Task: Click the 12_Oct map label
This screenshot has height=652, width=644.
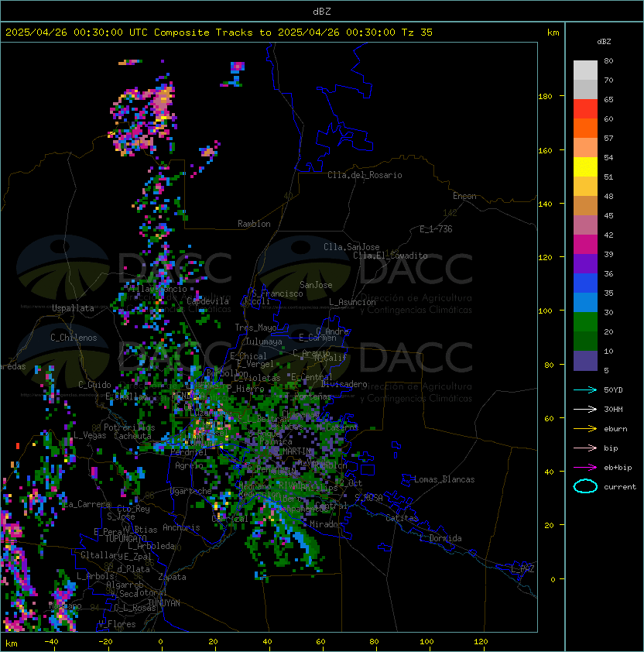Action: pyautogui.click(x=348, y=483)
